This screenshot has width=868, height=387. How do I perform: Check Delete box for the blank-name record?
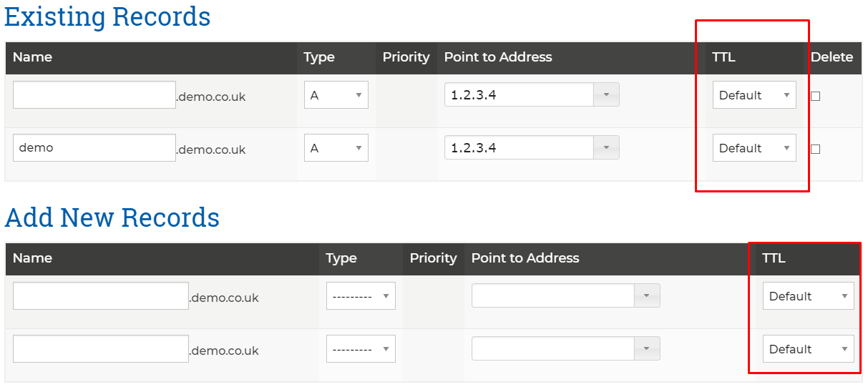click(815, 96)
